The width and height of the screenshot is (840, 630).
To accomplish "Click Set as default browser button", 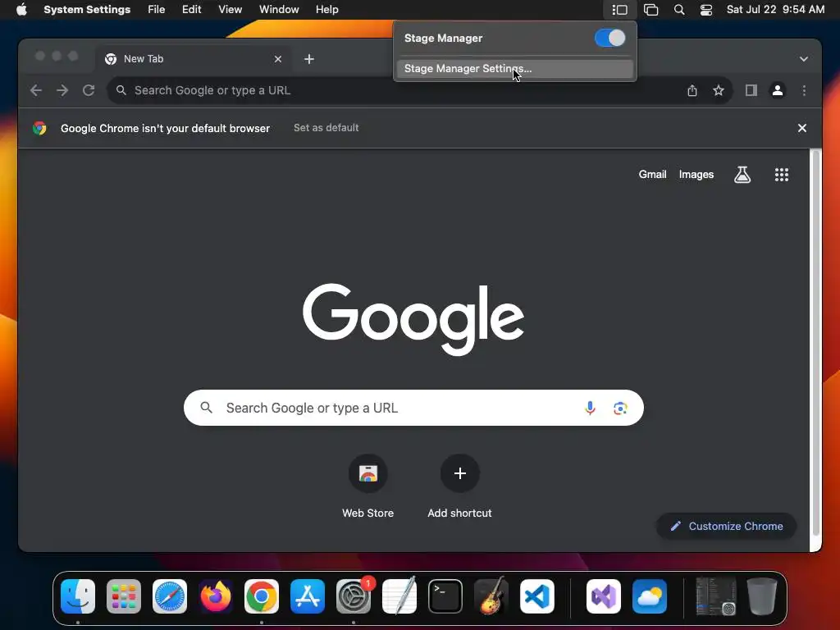I will click(x=326, y=128).
